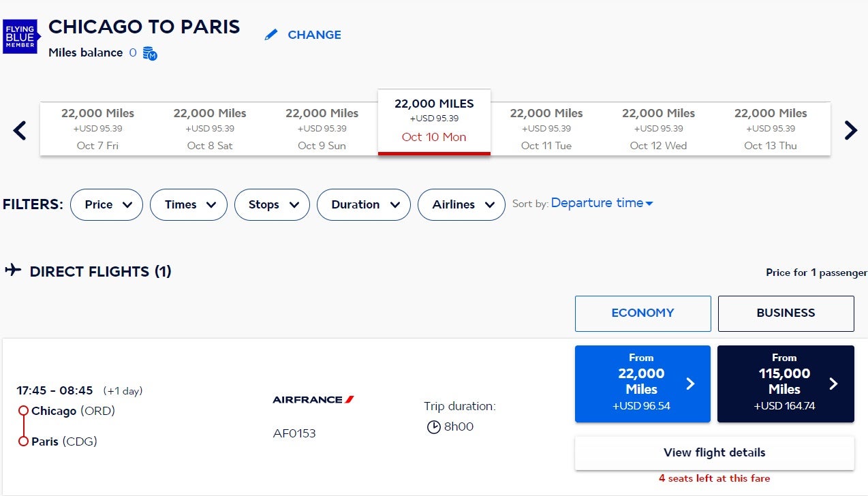868x496 pixels.
Task: Switch to the Oct 7 Fri date
Action: (97, 129)
